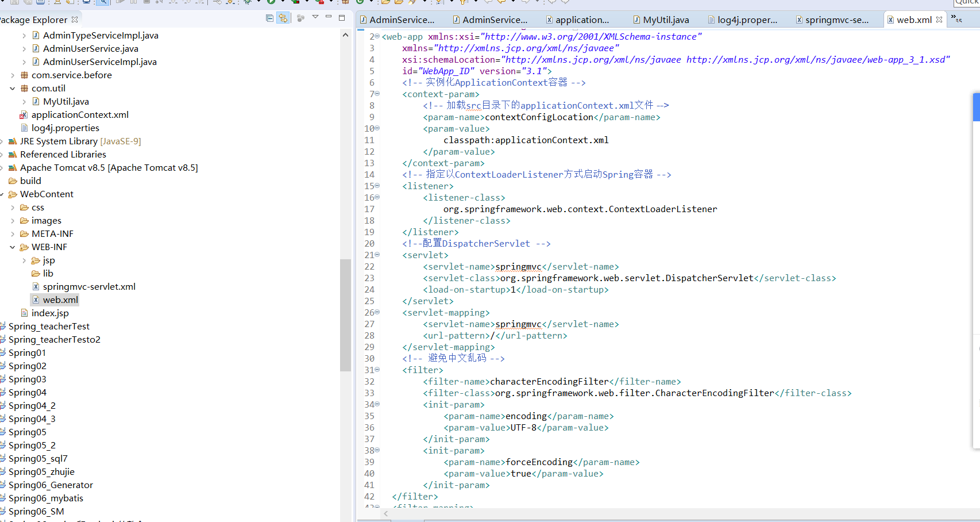Close the Package Explorer view tab
Image resolution: width=980 pixels, height=522 pixels.
click(75, 20)
